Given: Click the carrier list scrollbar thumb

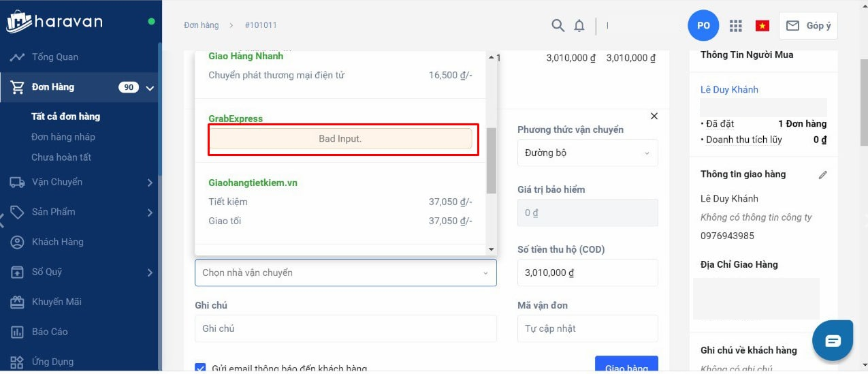Looking at the screenshot, I should [492, 160].
